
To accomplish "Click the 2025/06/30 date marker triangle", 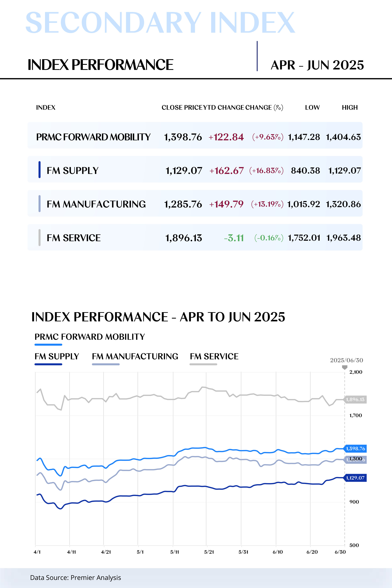I will click(344, 367).
